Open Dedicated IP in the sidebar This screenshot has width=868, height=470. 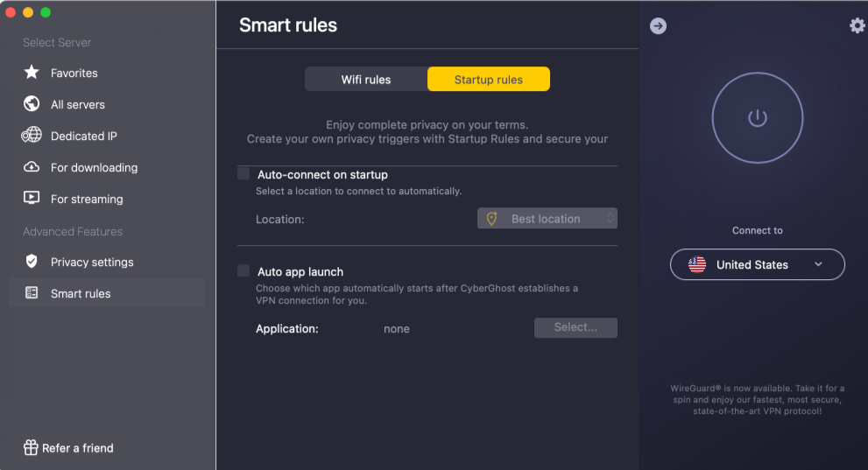tap(107, 136)
